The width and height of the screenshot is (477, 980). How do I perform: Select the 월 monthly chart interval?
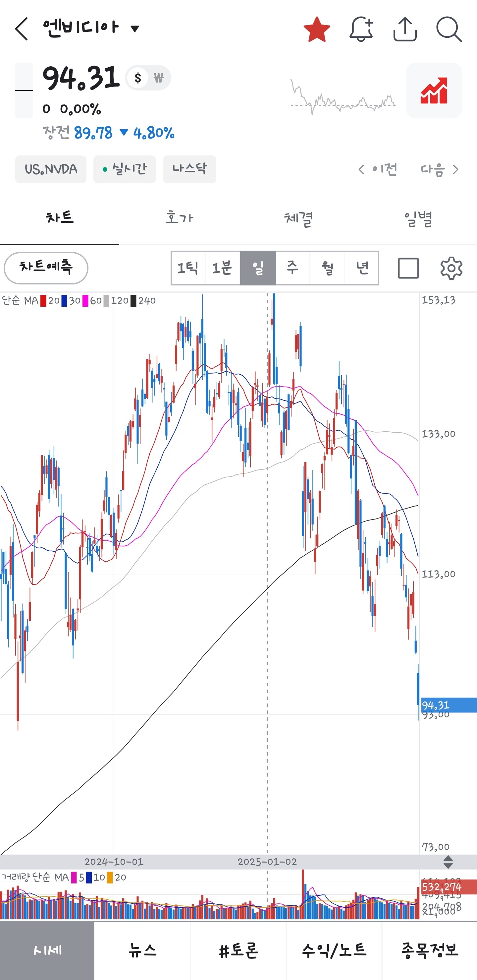[327, 268]
